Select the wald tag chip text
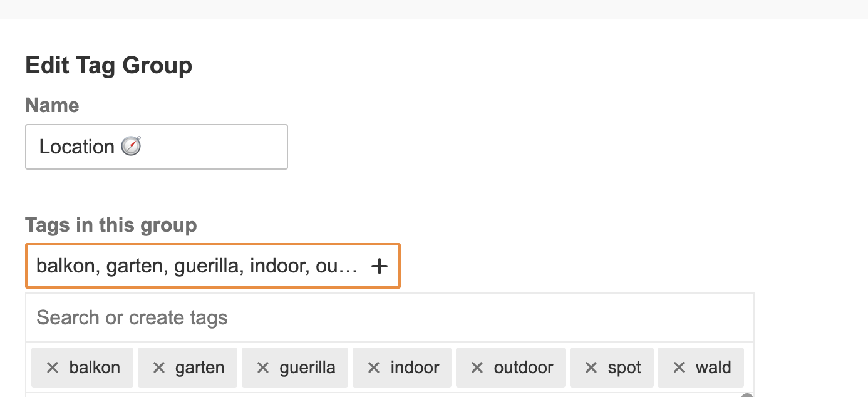868x397 pixels. click(x=713, y=368)
